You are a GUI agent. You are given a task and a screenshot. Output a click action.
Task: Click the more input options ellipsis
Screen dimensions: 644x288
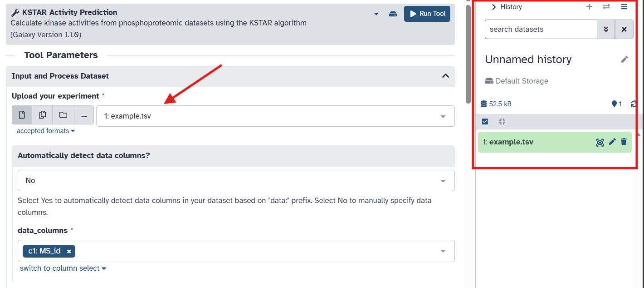(x=84, y=116)
